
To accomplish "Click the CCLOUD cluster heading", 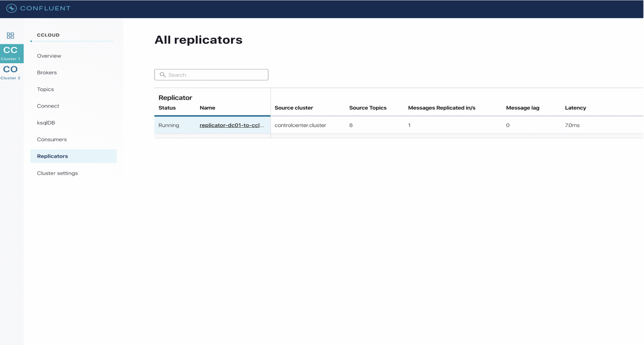I will pyautogui.click(x=48, y=35).
